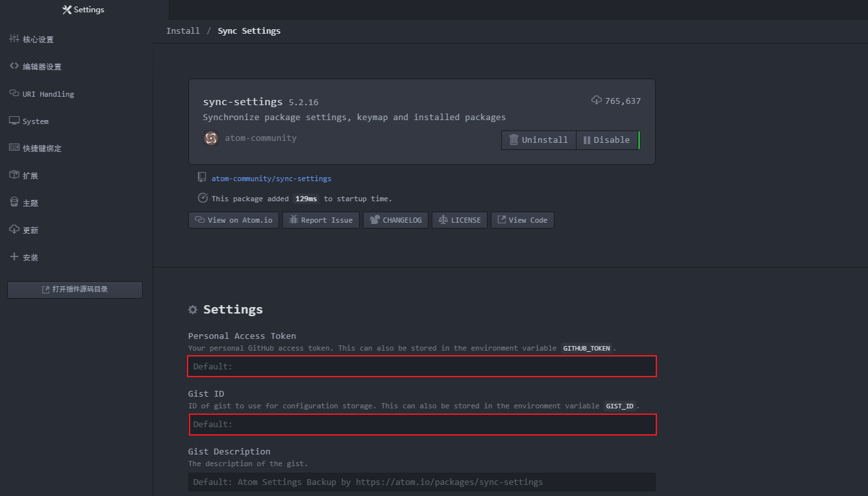The height and width of the screenshot is (496, 868).
Task: Click the external link icon on View Code
Action: click(x=502, y=219)
